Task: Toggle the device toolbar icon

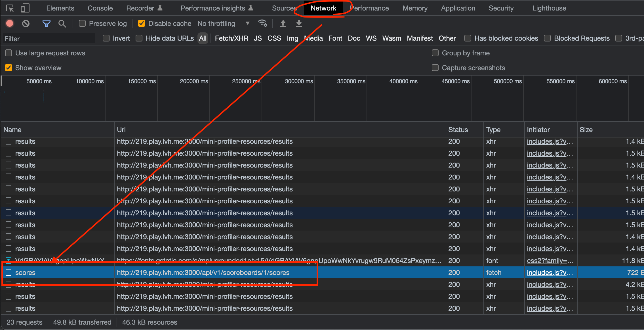Action: [x=25, y=8]
